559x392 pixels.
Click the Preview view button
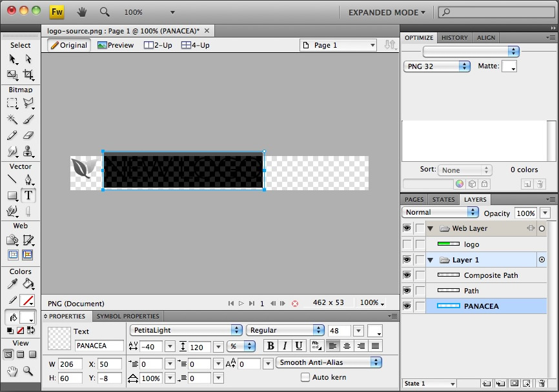(x=115, y=45)
